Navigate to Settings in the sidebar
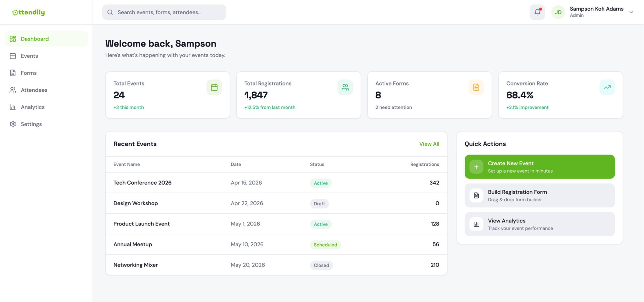This screenshot has width=644, height=302. pyautogui.click(x=31, y=124)
